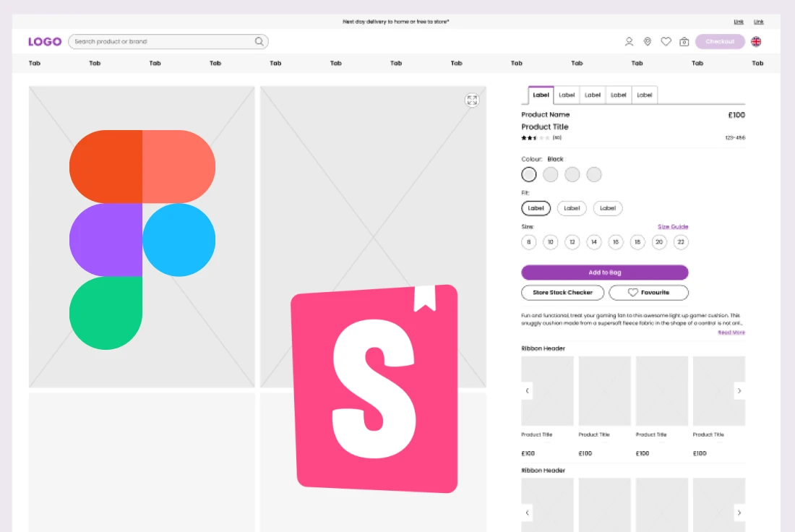This screenshot has width=795, height=532.
Task: Open the last Label tab in product panel
Action: point(645,95)
